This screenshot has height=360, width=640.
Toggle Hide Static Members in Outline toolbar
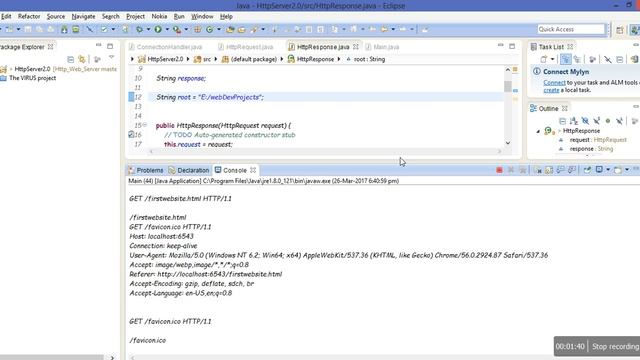click(596, 121)
